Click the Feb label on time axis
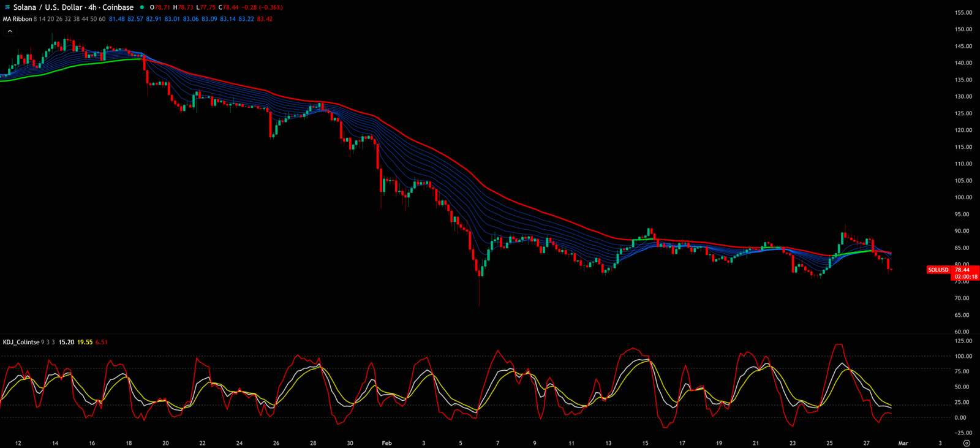Viewport: 980px width, 448px height. tap(386, 443)
